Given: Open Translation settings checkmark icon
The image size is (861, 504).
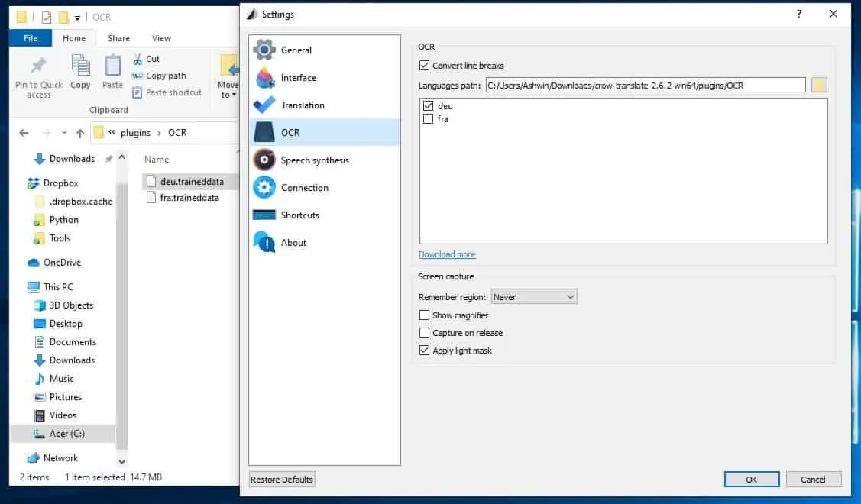Looking at the screenshot, I should click(x=264, y=105).
